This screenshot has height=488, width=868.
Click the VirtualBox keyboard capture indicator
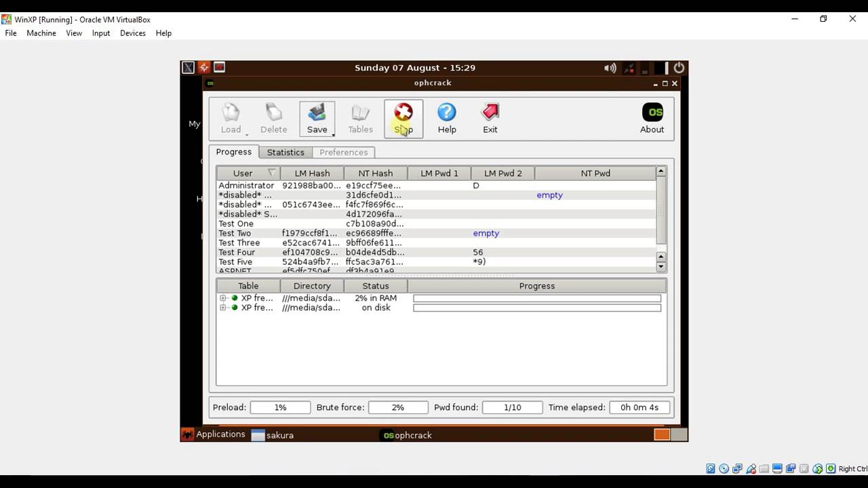point(831,468)
